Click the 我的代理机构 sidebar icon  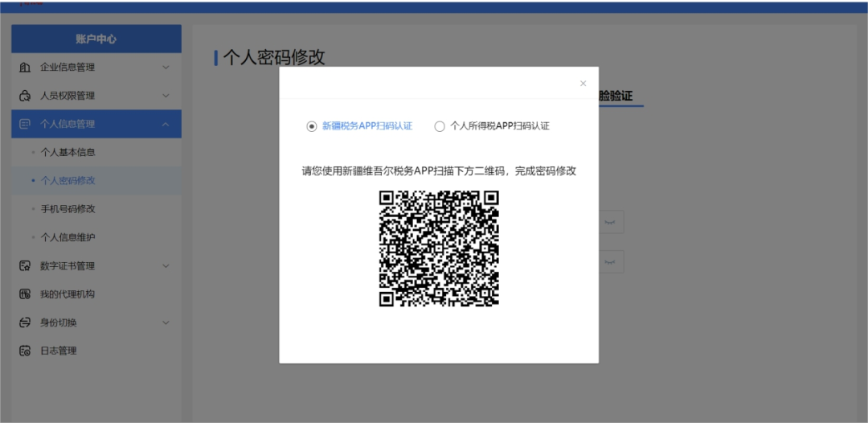click(x=25, y=294)
